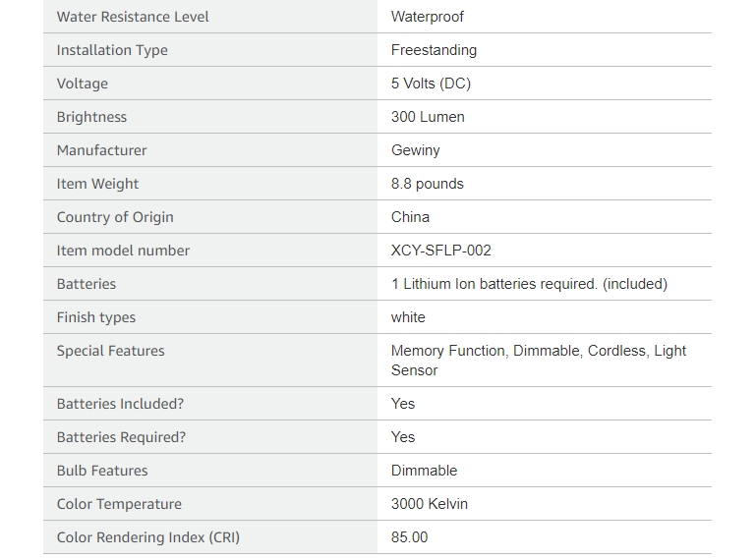Click the Country of Origin label

pyautogui.click(x=115, y=217)
